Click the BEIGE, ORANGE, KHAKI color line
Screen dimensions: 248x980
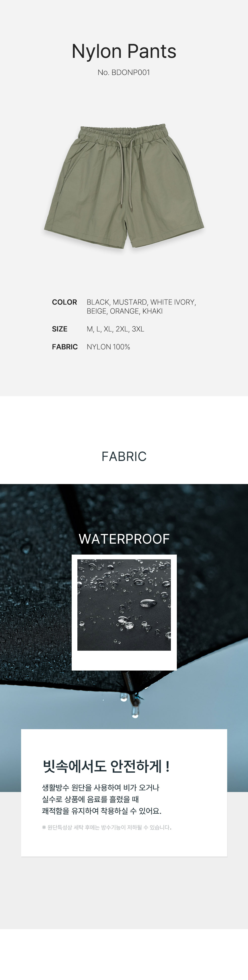pos(124,311)
